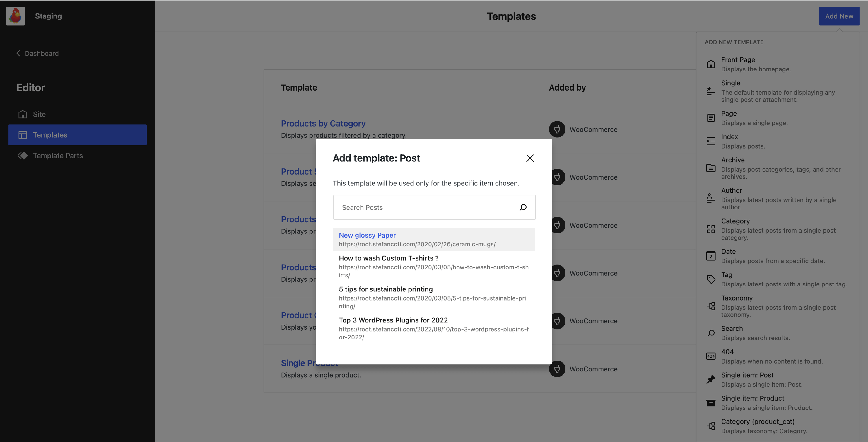Click the WooCommerce plugin icon beside Single Product
The width and height of the screenshot is (868, 442).
click(557, 369)
